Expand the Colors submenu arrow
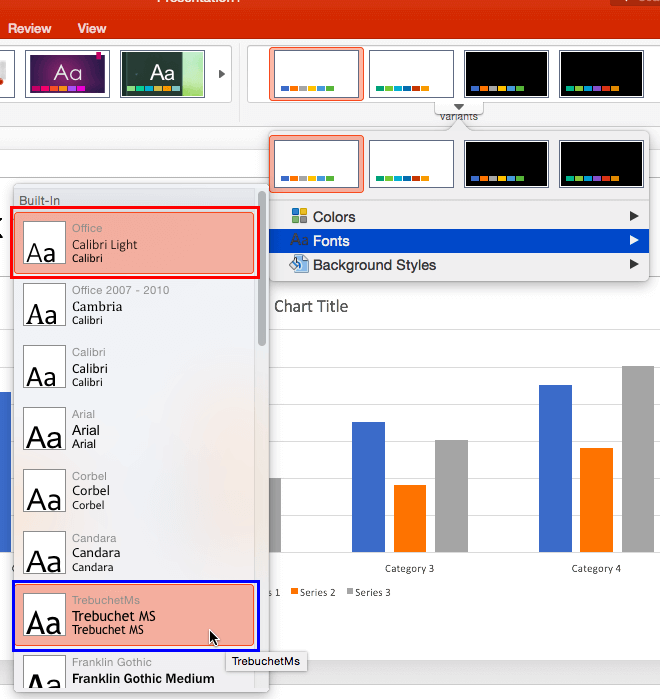The width and height of the screenshot is (660, 699). (633, 217)
